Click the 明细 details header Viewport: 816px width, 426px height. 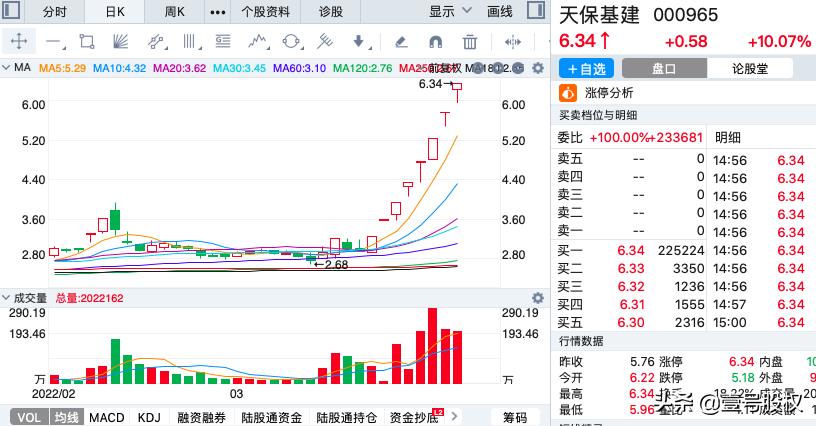pos(728,137)
